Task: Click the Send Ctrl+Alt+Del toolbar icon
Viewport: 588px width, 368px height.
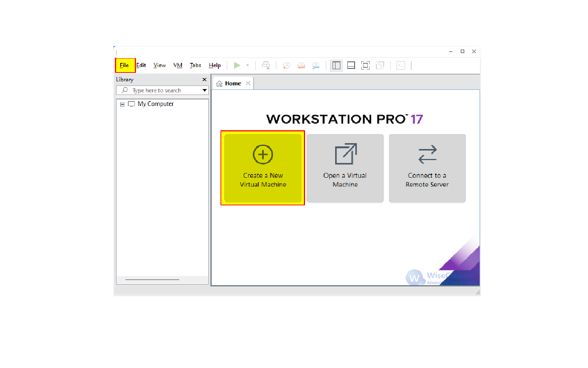Action: point(266,66)
